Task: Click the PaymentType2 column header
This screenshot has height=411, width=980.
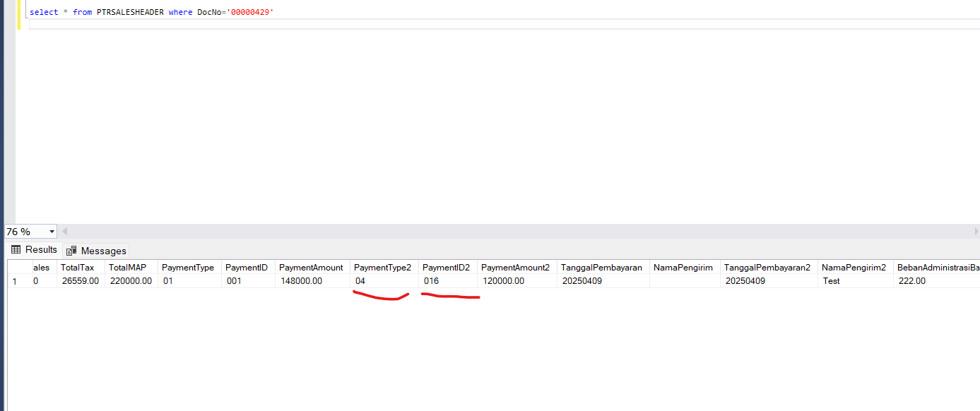Action: [384, 268]
